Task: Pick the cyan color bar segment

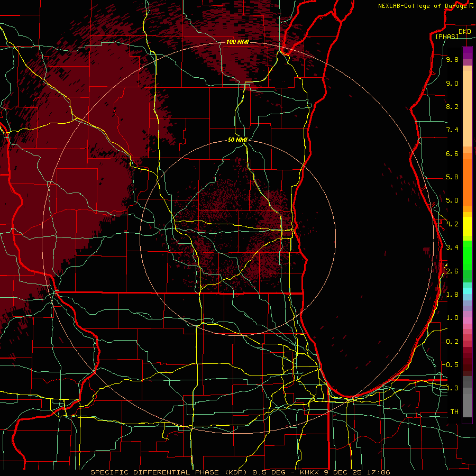Action: pyautogui.click(x=467, y=291)
